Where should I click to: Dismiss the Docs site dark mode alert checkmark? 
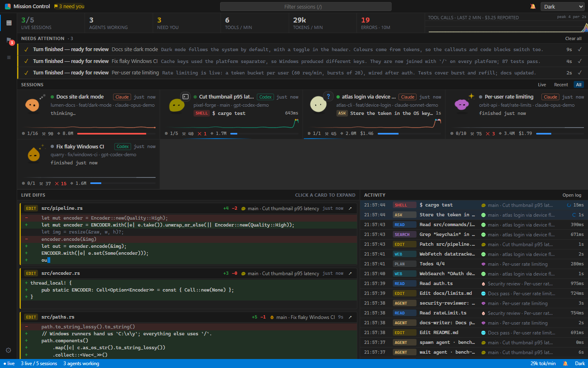pos(579,49)
